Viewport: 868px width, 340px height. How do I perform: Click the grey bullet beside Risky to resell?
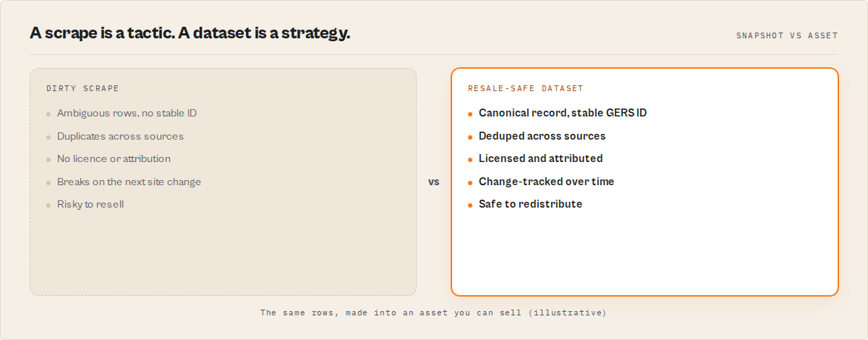[48, 205]
